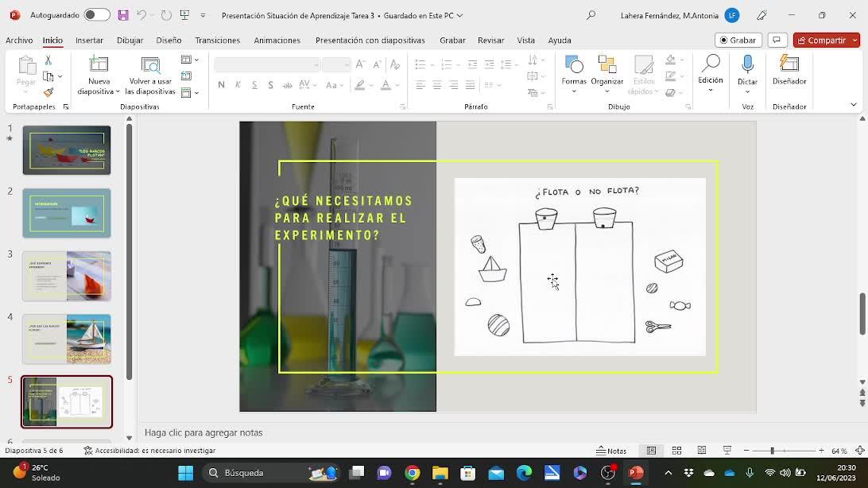Expand the Edición dropdown
The height and width of the screenshot is (488, 868).
click(x=710, y=90)
